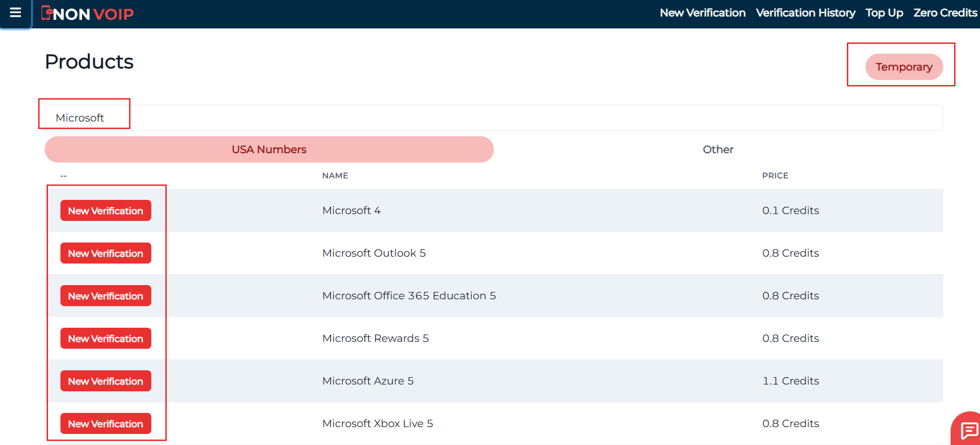This screenshot has height=445, width=980.
Task: Click the NAME column header
Action: point(335,176)
